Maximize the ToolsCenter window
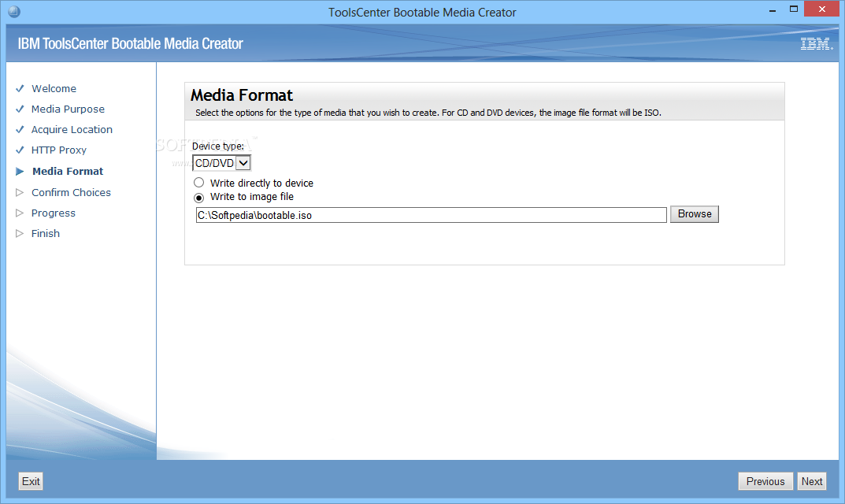Screen dimensions: 845x504 (x=793, y=9)
